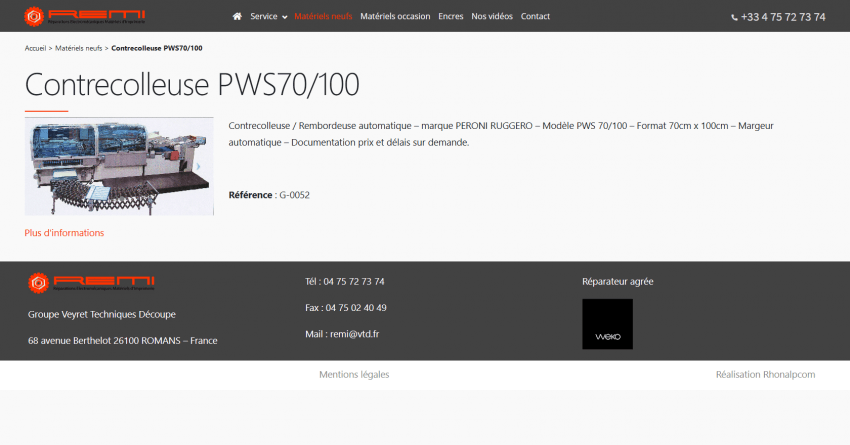Open the Matériels occasion menu item
850x445 pixels.
point(395,16)
